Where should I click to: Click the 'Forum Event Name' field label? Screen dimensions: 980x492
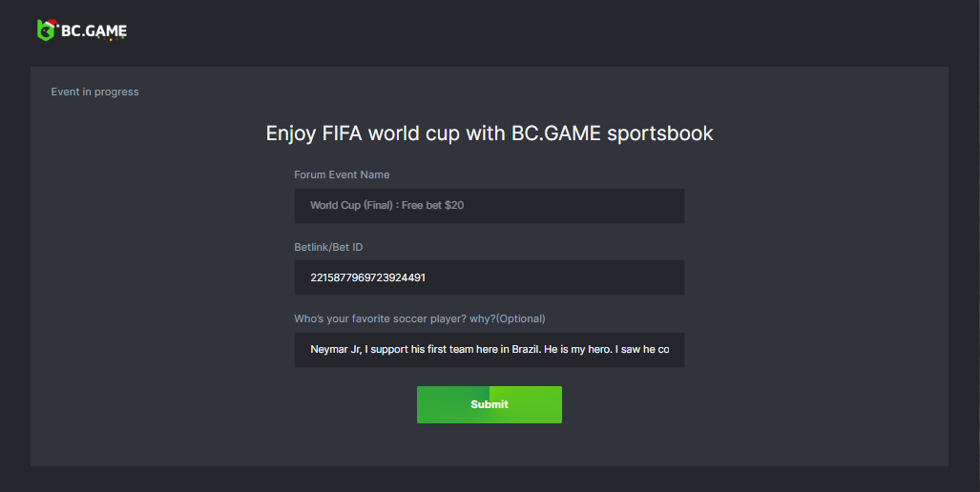[342, 174]
